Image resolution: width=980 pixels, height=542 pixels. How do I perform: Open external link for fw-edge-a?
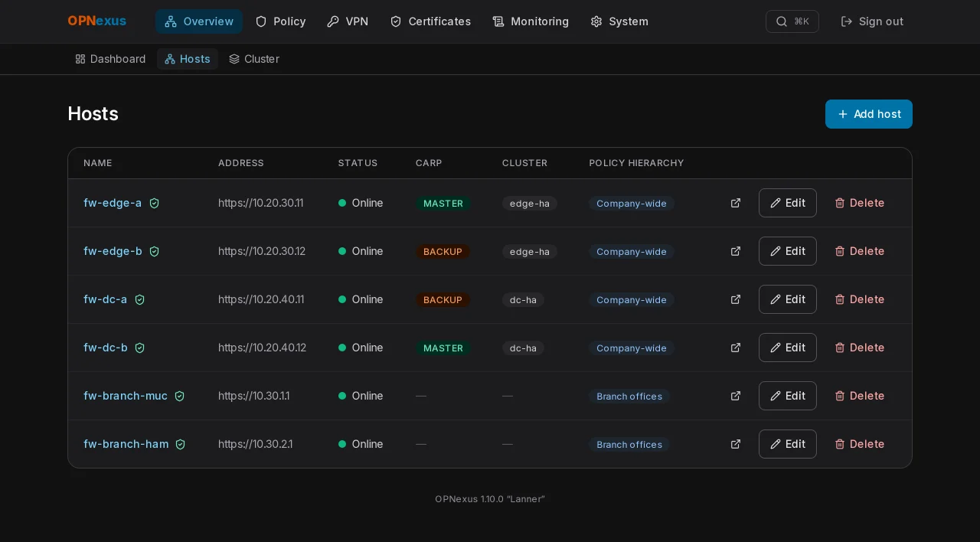(x=736, y=203)
